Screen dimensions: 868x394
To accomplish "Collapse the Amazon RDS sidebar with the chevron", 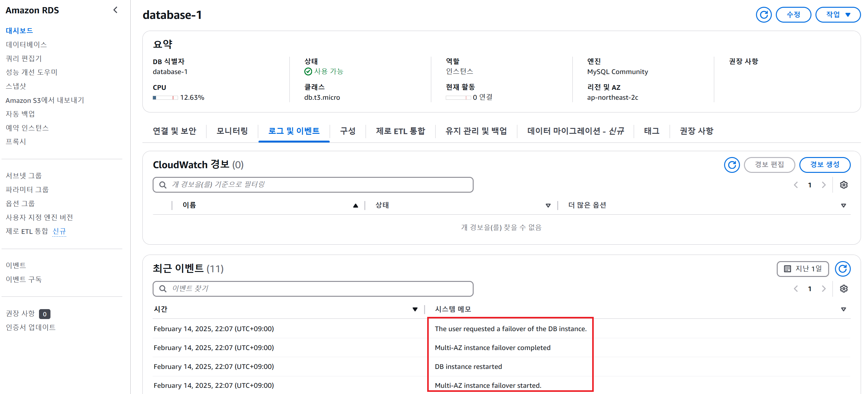I will 115,10.
